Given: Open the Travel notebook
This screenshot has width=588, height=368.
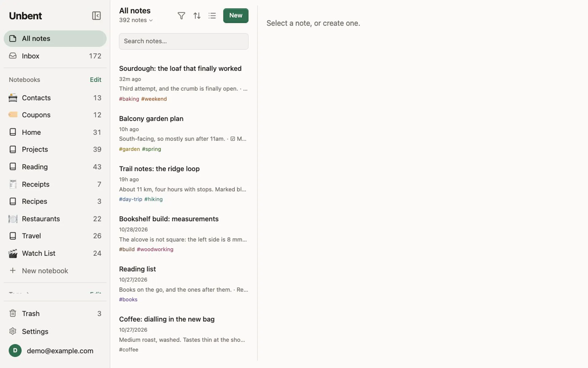Looking at the screenshot, I should click(55, 236).
